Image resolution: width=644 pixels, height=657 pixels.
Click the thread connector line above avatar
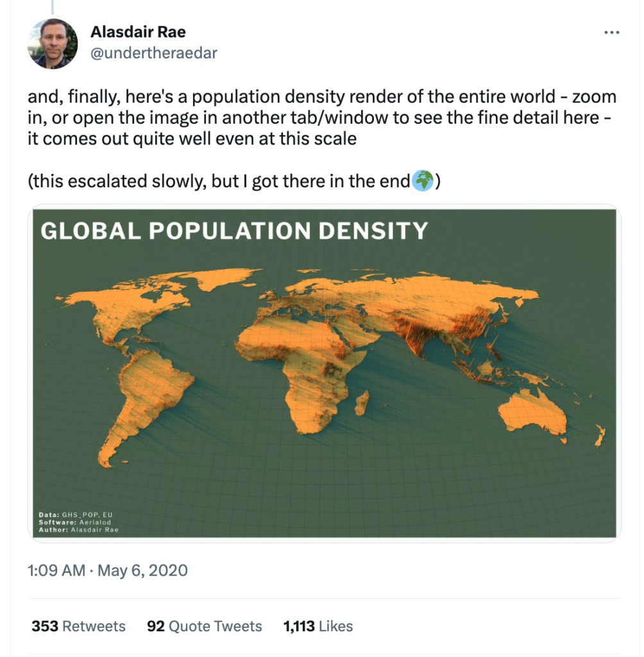pos(53,6)
